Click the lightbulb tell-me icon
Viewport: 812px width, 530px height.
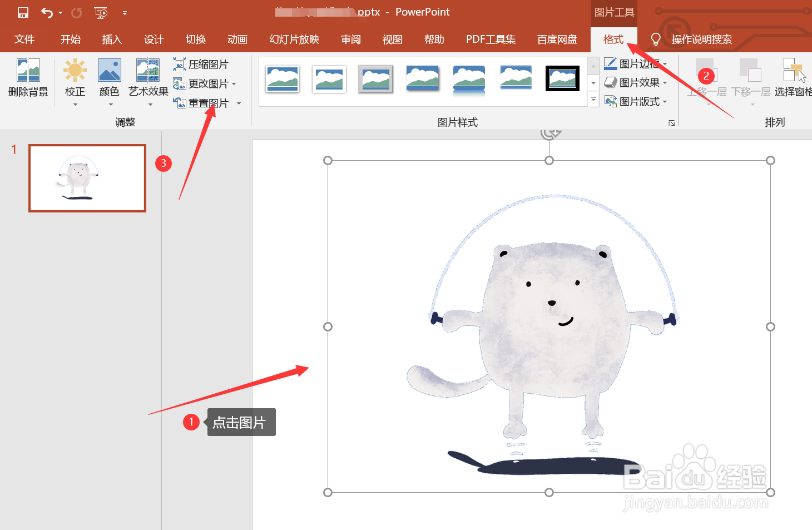(x=656, y=39)
